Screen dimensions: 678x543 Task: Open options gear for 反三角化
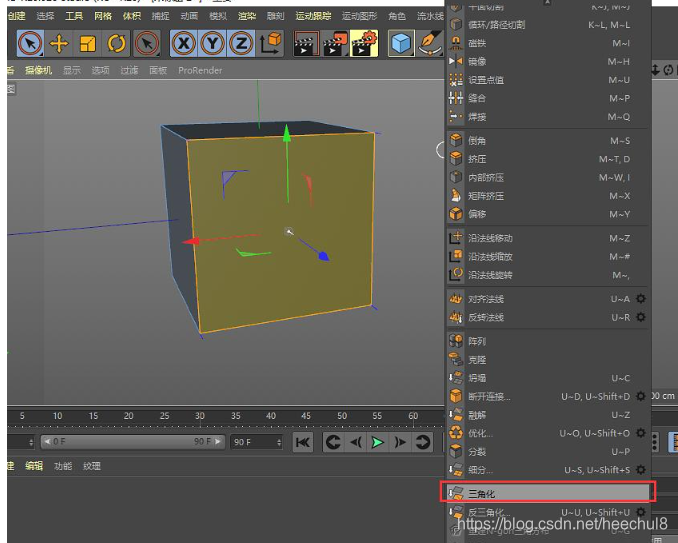[641, 512]
